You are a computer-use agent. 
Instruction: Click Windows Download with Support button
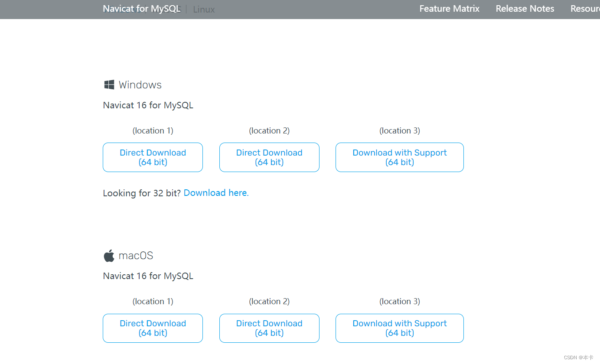[400, 157]
